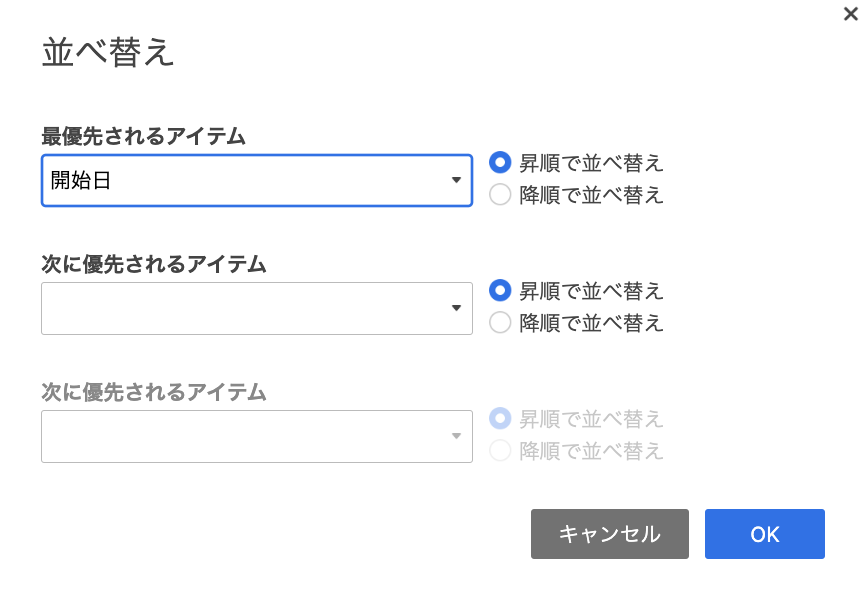The image size is (868, 602).
Task: Open the 開始日 dropdown field
Action: (257, 181)
